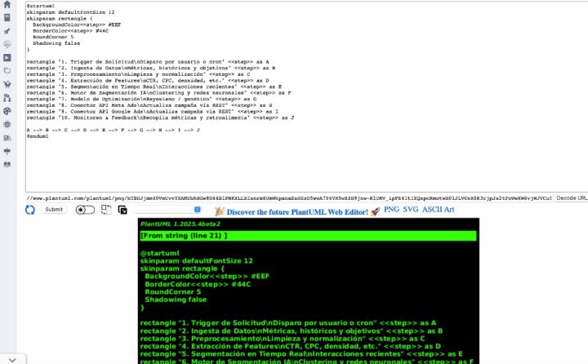588x364 pixels.
Task: Click the @enduml line in editor
Action: [x=38, y=136]
